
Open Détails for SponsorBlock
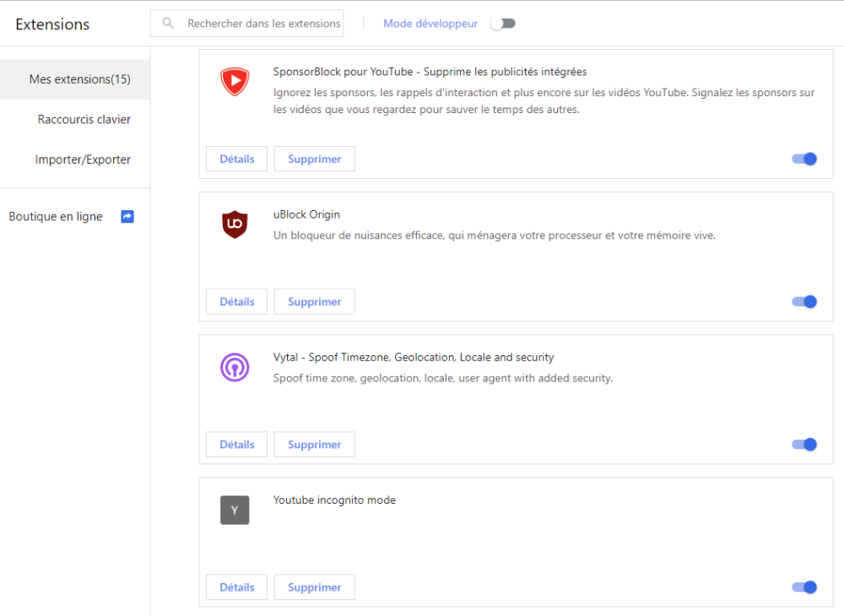coord(237,159)
